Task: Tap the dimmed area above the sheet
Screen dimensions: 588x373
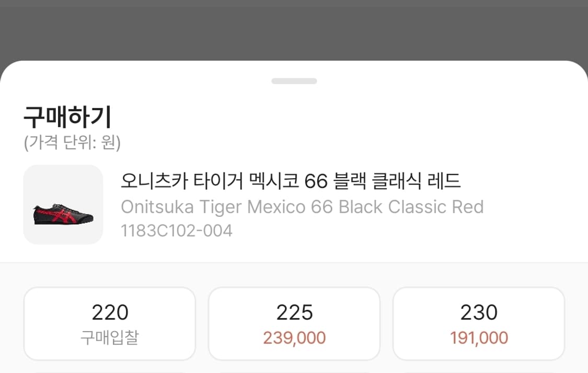Action: pos(294,29)
